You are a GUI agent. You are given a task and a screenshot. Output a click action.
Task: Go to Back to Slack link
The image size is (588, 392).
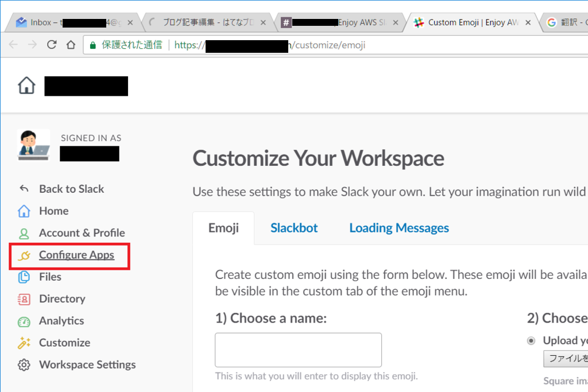pos(72,189)
